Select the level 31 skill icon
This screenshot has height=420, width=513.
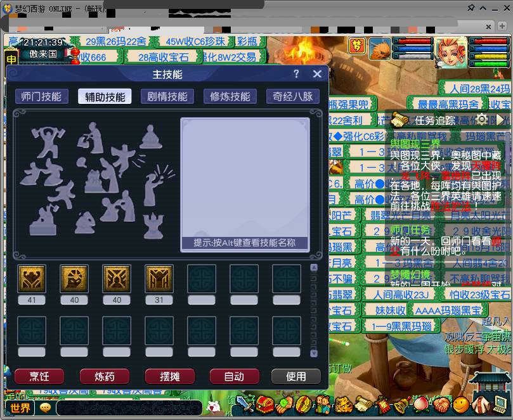coord(159,279)
